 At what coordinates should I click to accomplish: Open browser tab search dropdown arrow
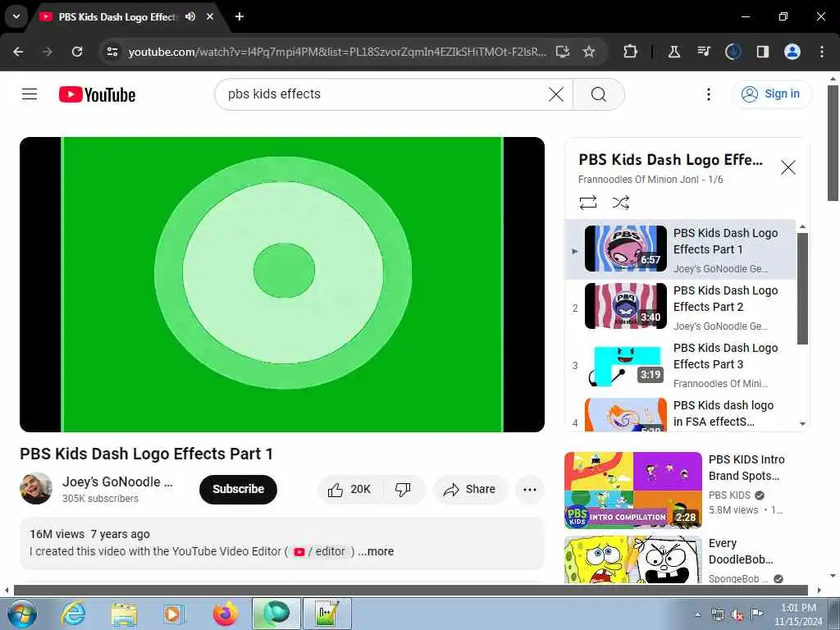pos(16,16)
